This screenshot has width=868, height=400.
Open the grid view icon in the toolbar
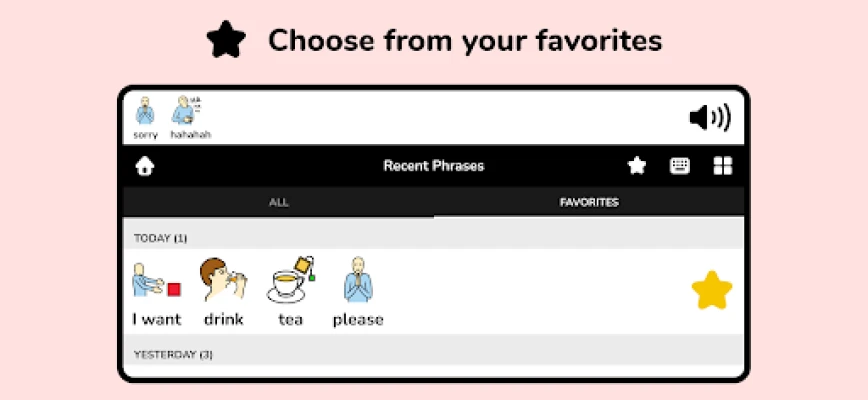722,166
